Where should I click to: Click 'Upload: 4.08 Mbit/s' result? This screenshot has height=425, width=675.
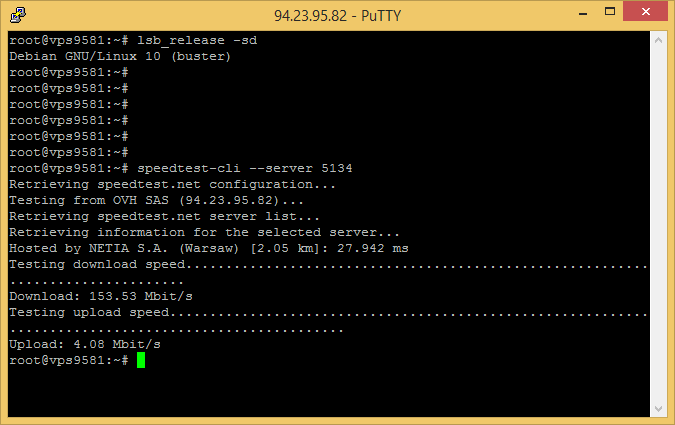click(85, 344)
